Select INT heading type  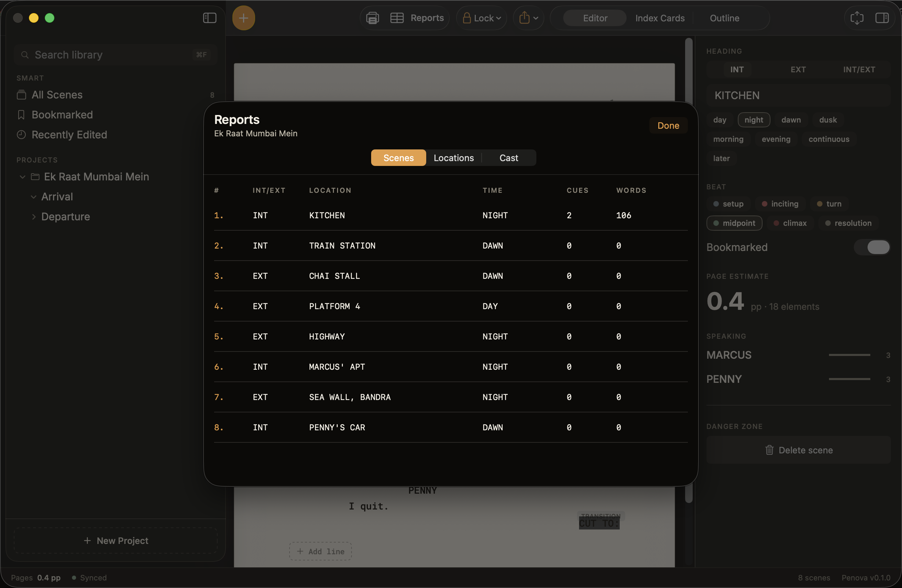pos(737,69)
